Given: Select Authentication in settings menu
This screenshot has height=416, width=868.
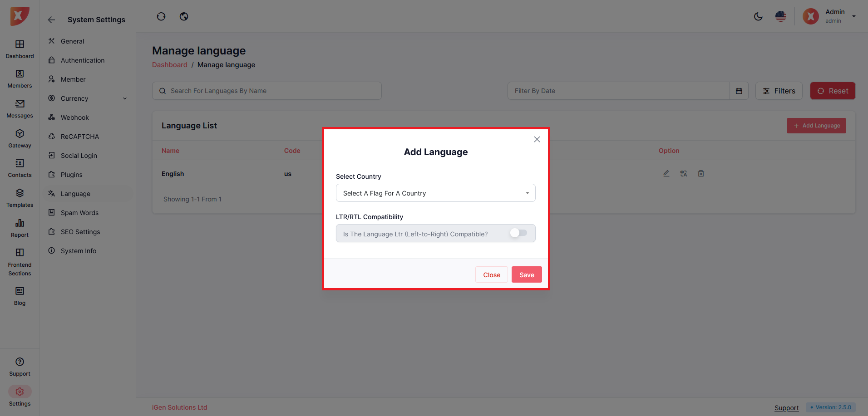Looking at the screenshot, I should pyautogui.click(x=82, y=60).
